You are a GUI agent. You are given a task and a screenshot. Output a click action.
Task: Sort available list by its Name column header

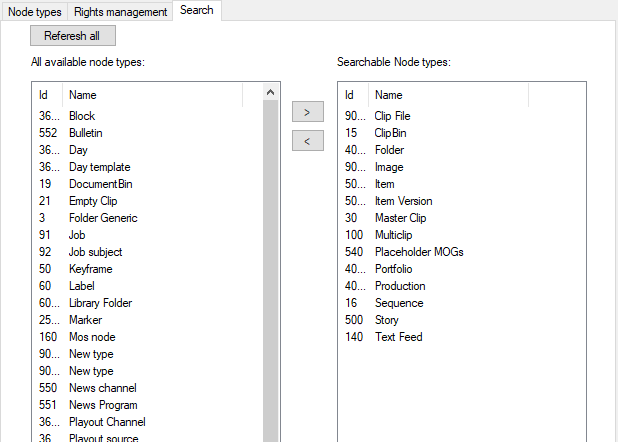point(153,95)
